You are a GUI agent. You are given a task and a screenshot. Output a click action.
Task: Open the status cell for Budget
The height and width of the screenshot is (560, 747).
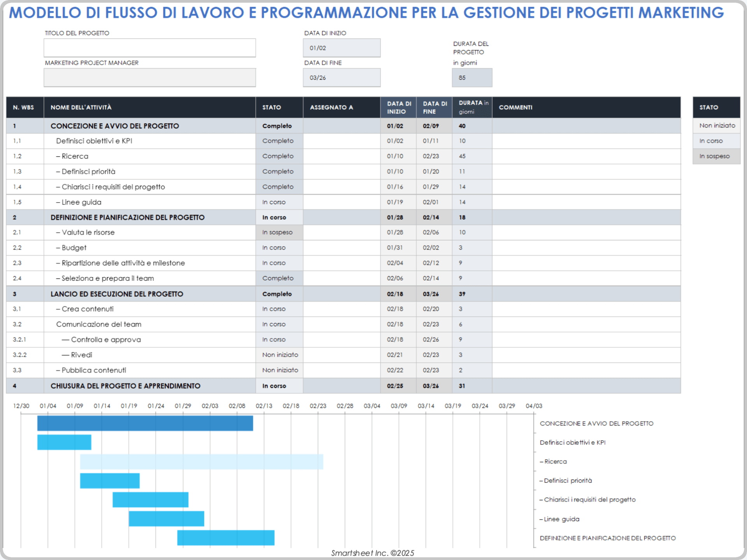coord(279,248)
